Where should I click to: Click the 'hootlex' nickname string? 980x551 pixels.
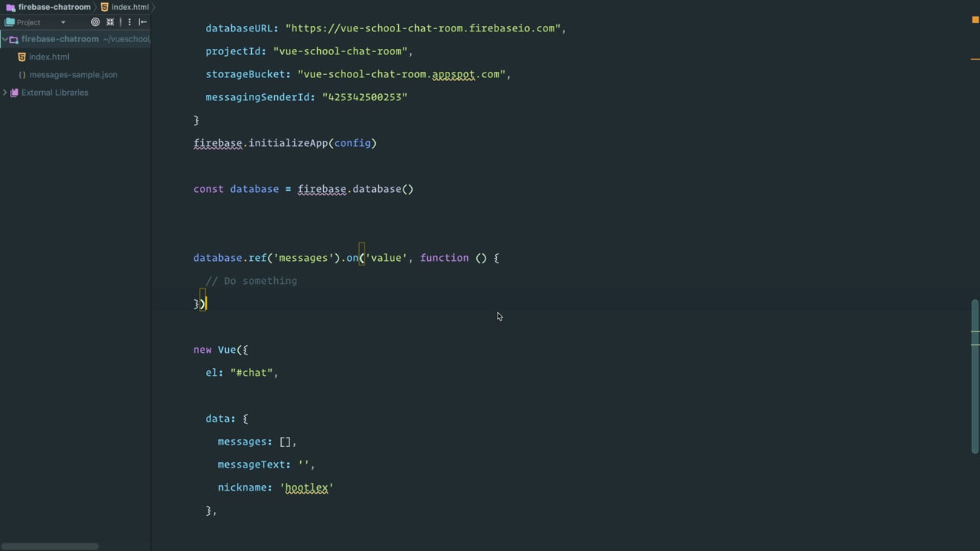point(306,487)
